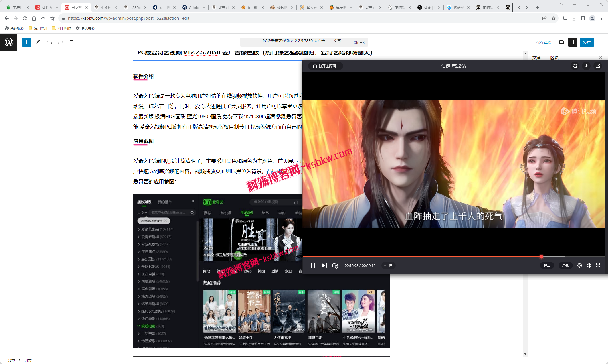The image size is (608, 364).
Task: Open the command palette title bar
Action: tap(304, 42)
